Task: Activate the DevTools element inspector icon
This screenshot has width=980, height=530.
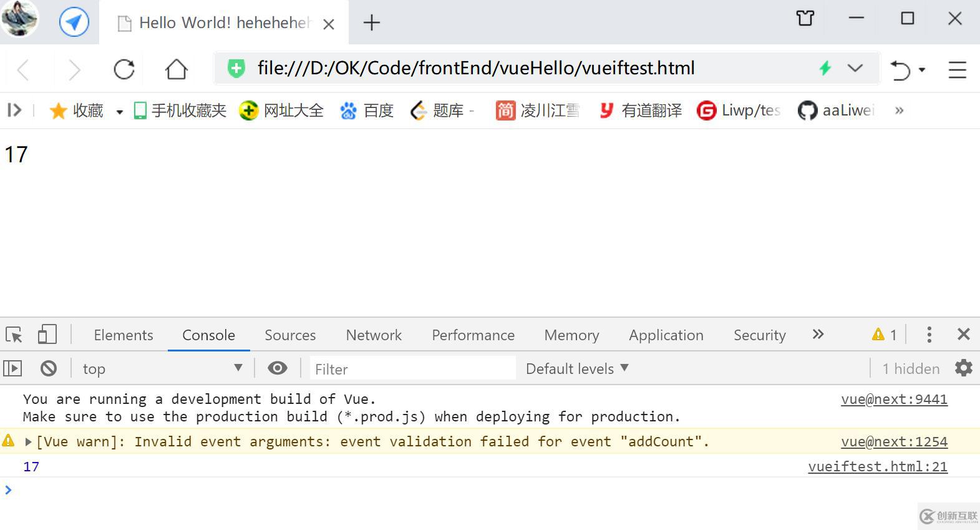Action: point(14,335)
